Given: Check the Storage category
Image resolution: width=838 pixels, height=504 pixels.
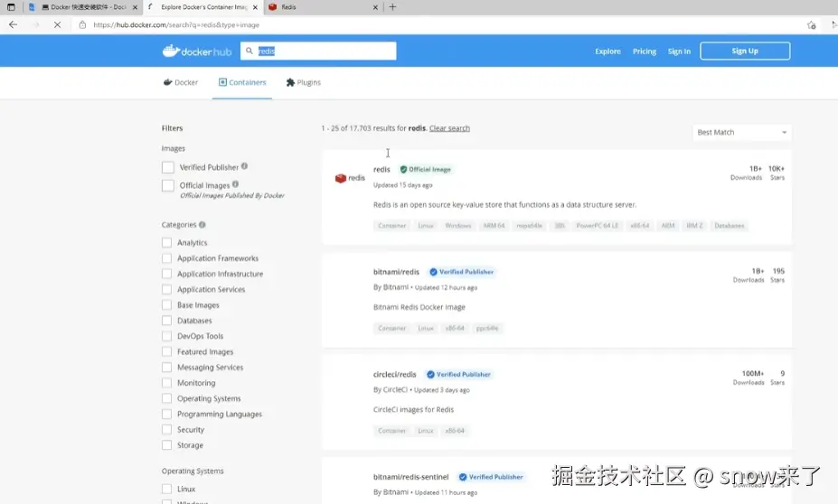Looking at the screenshot, I should (x=166, y=444).
